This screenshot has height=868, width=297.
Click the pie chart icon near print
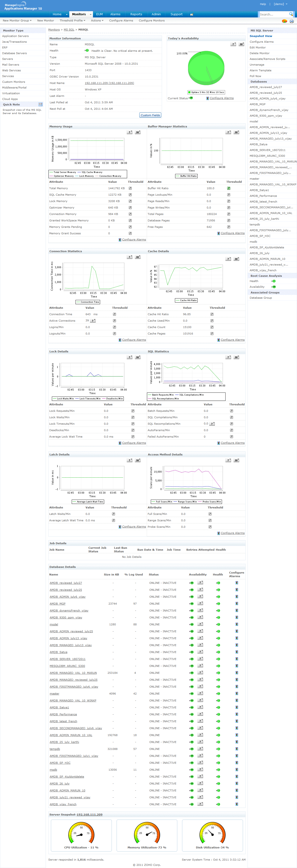[285, 21]
